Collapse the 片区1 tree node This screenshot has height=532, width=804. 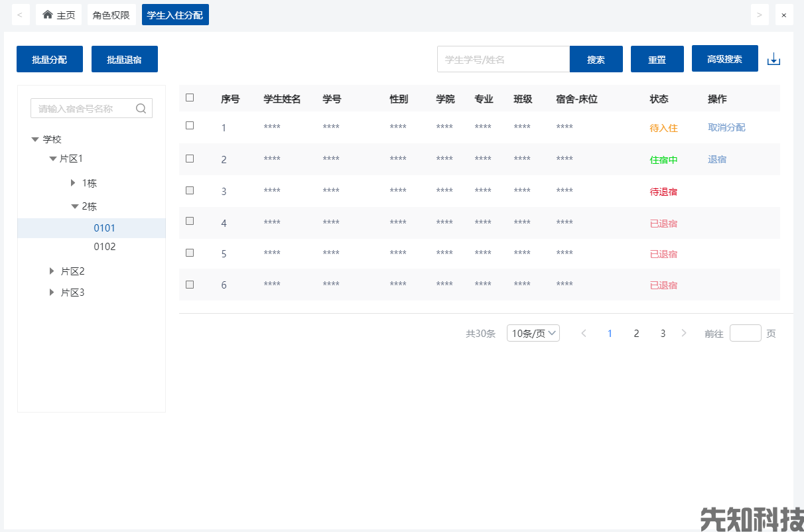pyautogui.click(x=53, y=159)
